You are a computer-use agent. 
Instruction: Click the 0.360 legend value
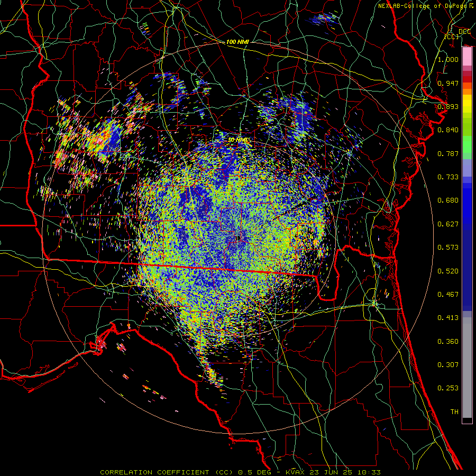[x=448, y=342]
